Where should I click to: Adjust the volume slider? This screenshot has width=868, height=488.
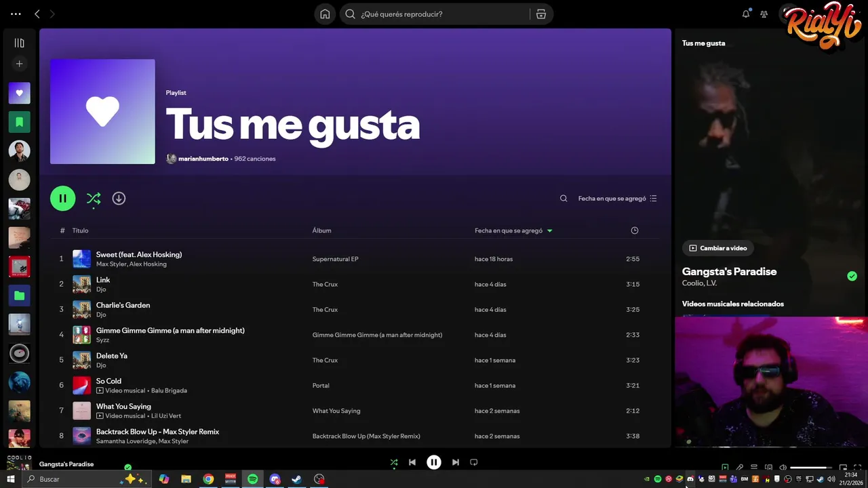tap(811, 468)
